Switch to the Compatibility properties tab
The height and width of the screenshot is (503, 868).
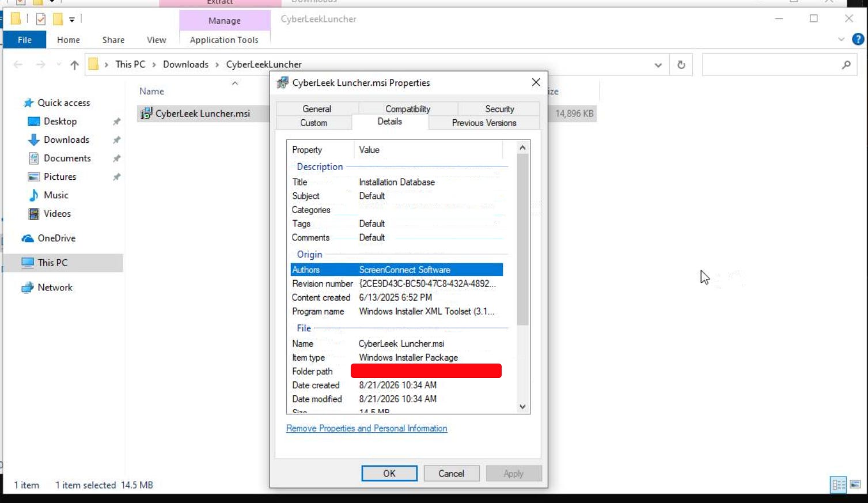[x=408, y=109]
